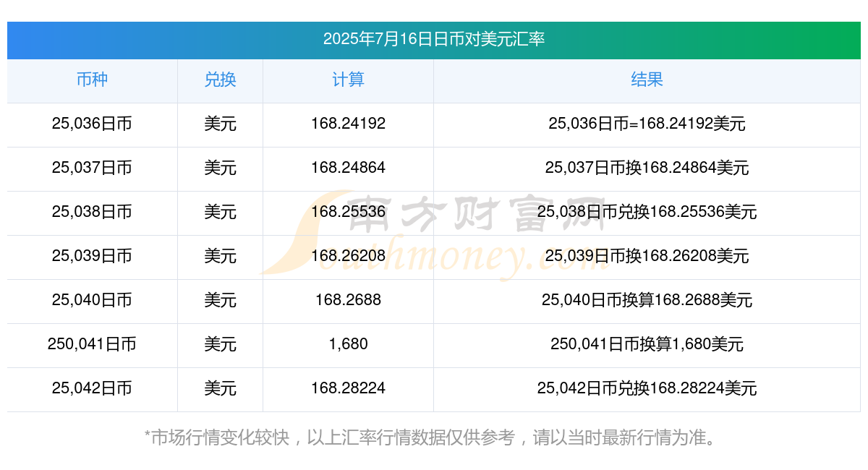Viewport: 868px width, 470px height.
Task: Click result 25,038日币兑换168.25536美元
Action: pyautogui.click(x=647, y=212)
